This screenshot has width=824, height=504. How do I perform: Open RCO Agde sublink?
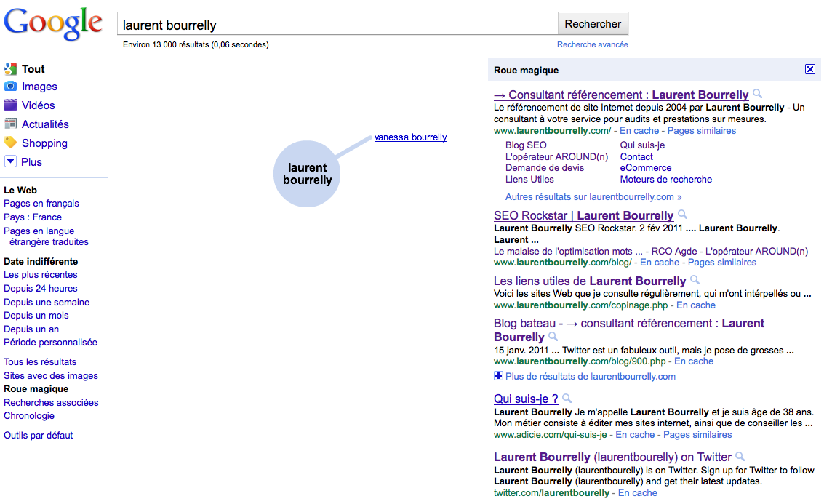click(x=674, y=251)
